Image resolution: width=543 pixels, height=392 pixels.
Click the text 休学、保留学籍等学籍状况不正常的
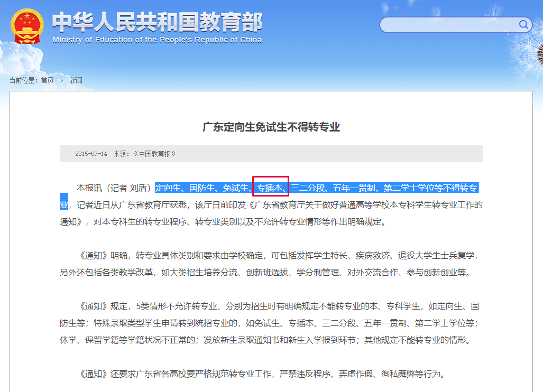click(127, 340)
